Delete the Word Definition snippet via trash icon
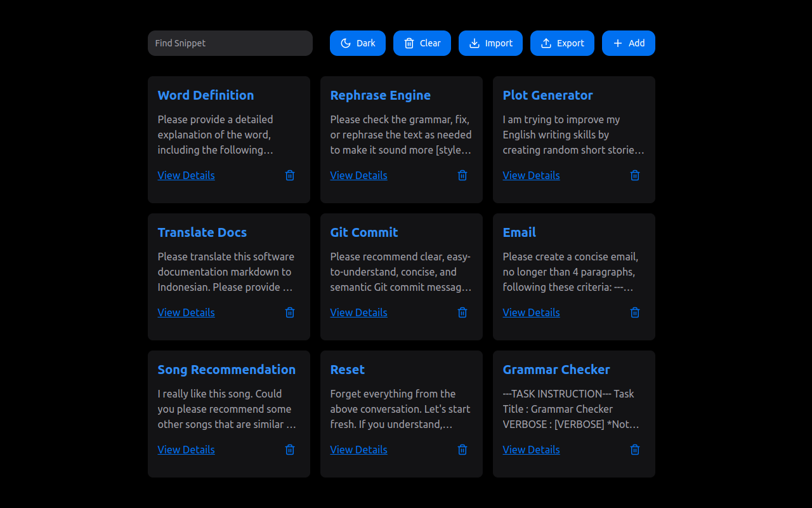812x508 pixels. tap(290, 175)
